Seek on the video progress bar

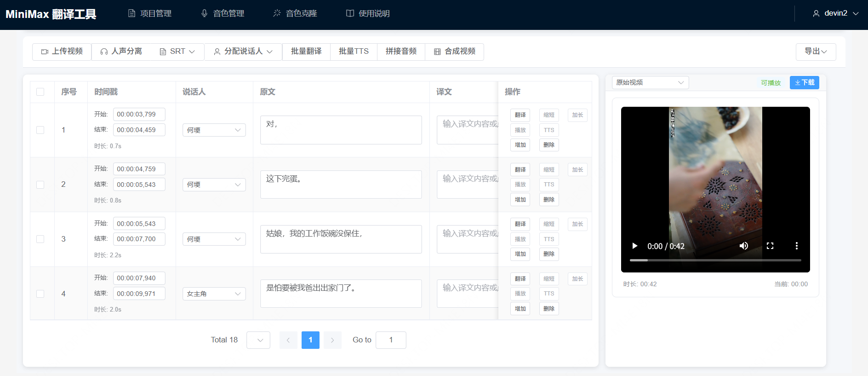tap(715, 260)
